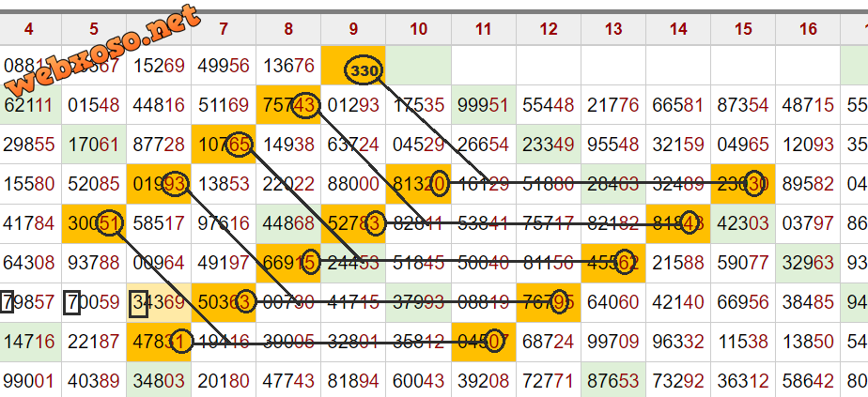Click the boxed digit 3 in 34369
This screenshot has width=868, height=397.
pos(138,303)
